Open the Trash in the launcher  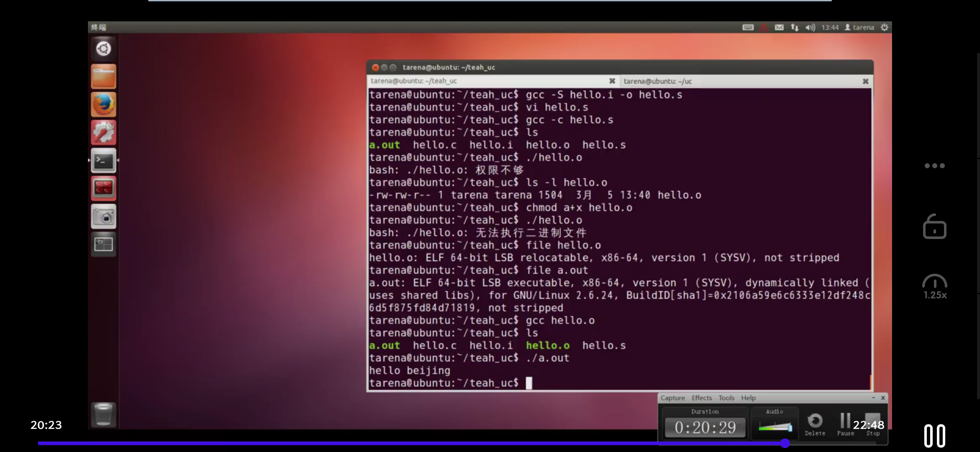tap(103, 414)
